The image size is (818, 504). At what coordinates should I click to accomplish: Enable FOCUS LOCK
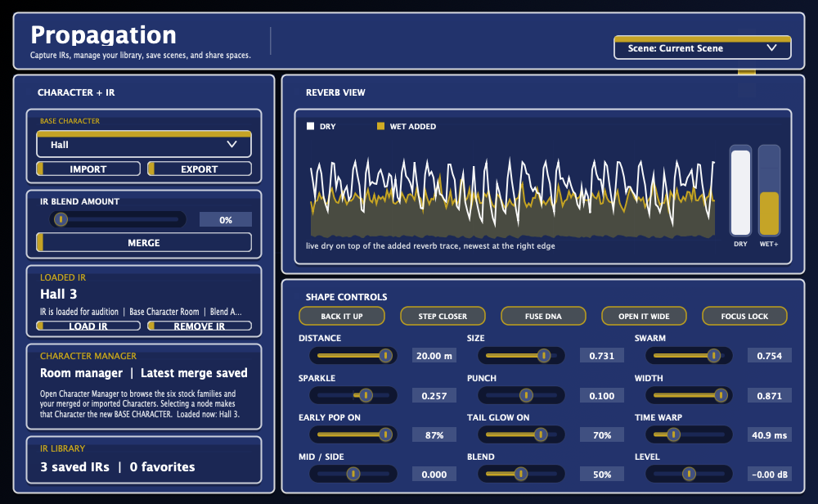coord(744,316)
